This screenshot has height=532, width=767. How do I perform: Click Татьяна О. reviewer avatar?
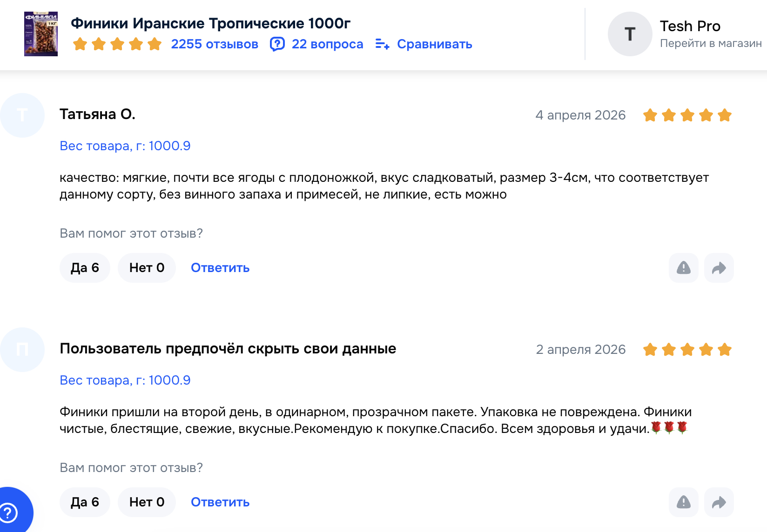click(22, 115)
